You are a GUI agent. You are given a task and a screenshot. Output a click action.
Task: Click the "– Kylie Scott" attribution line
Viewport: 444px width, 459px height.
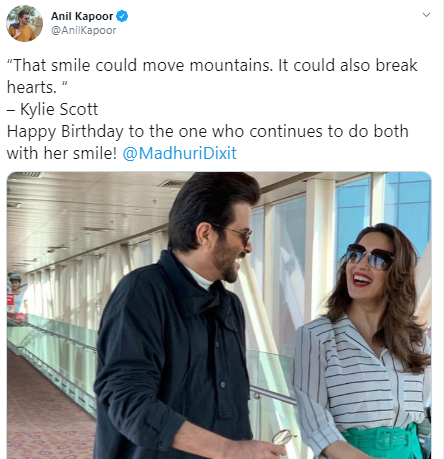pos(52,109)
